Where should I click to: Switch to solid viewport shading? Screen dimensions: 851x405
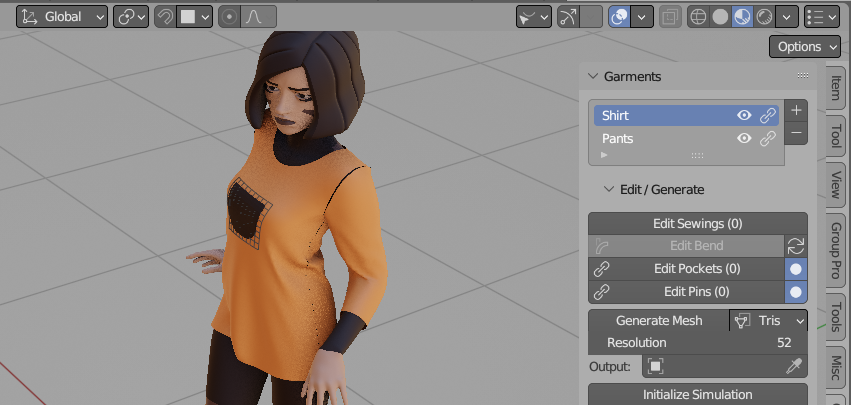[720, 17]
